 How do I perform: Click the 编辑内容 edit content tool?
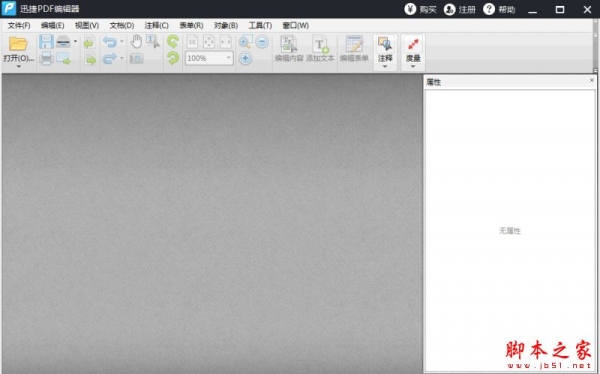coord(289,49)
